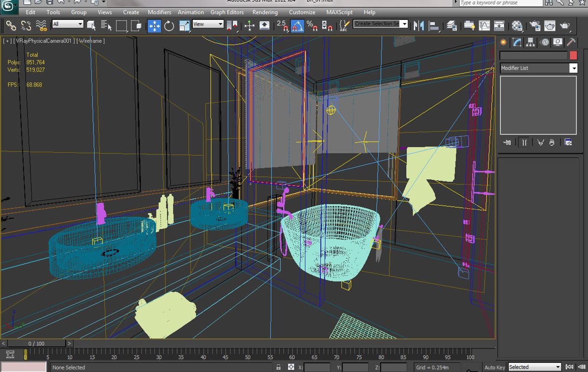Switch to the Modify command panel tab
This screenshot has width=588, height=372.
tap(517, 42)
